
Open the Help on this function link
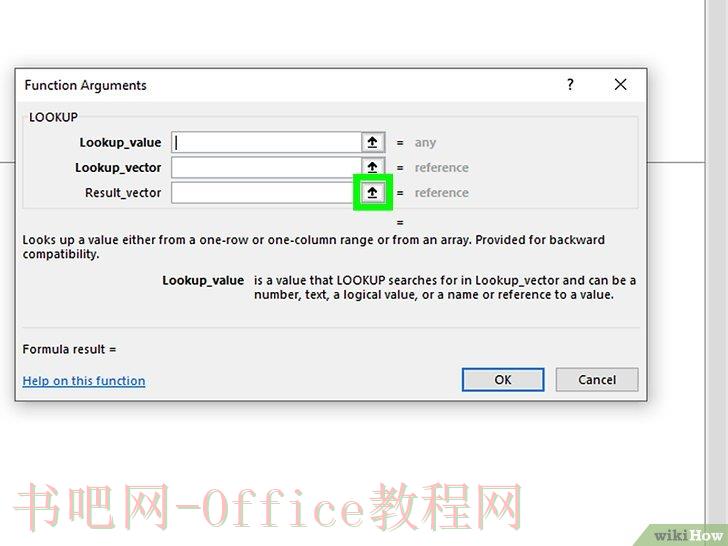84,381
